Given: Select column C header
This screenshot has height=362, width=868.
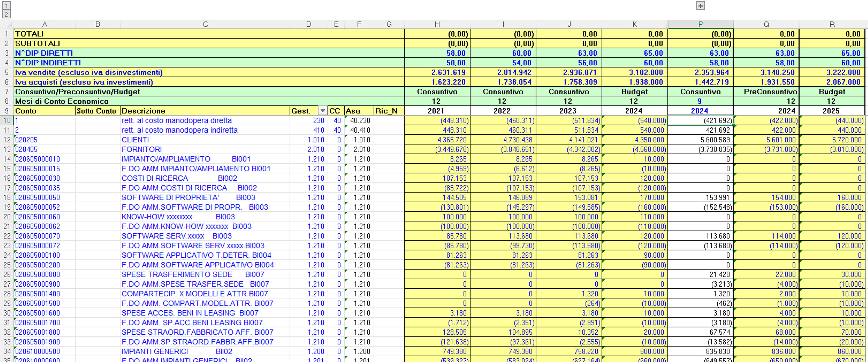Looking at the screenshot, I should (x=205, y=24).
